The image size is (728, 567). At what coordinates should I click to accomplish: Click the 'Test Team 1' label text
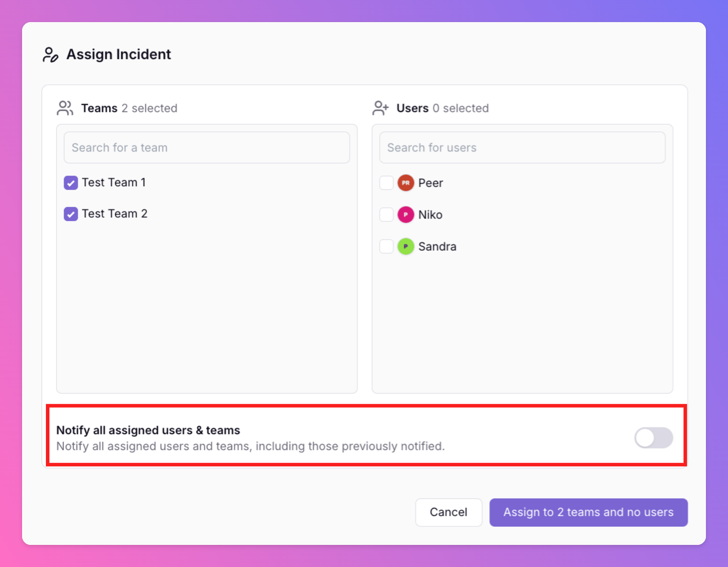click(x=114, y=182)
